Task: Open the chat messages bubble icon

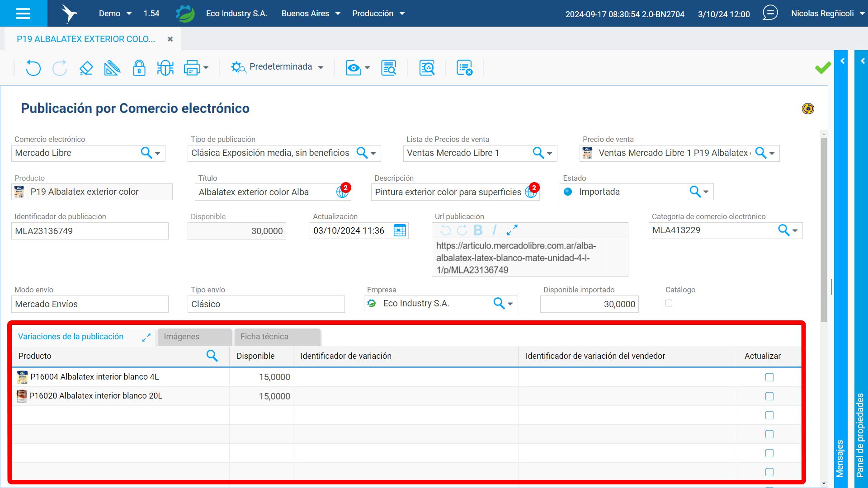Action: point(770,13)
